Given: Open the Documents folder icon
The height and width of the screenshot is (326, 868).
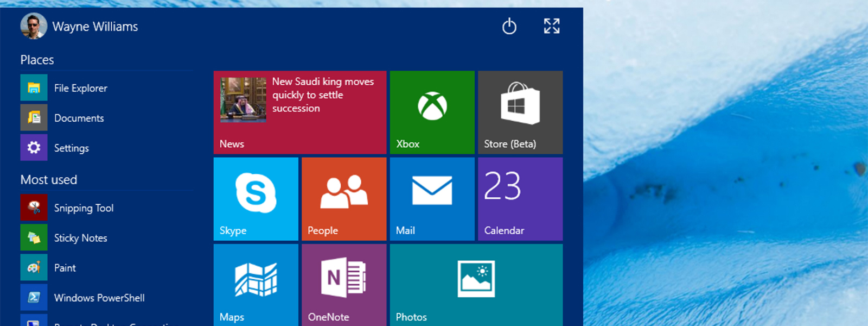Looking at the screenshot, I should (x=34, y=118).
